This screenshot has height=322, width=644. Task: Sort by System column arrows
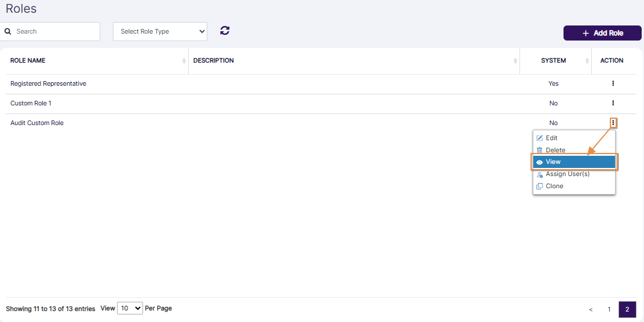tap(587, 61)
